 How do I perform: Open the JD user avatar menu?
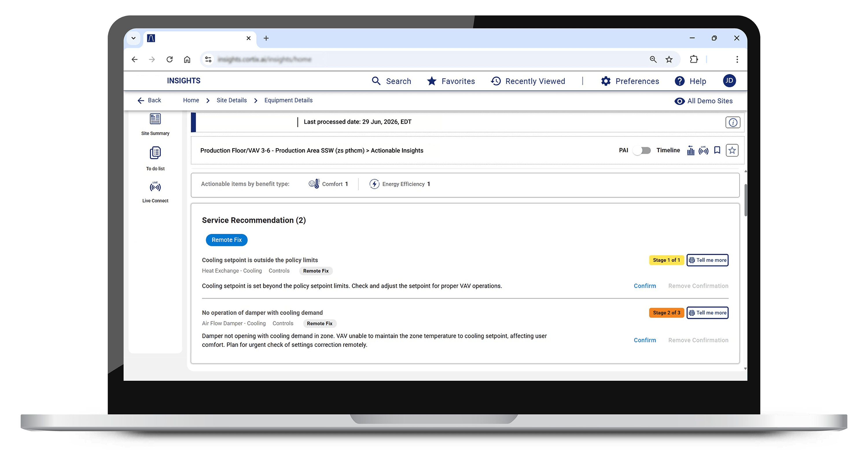coord(729,81)
